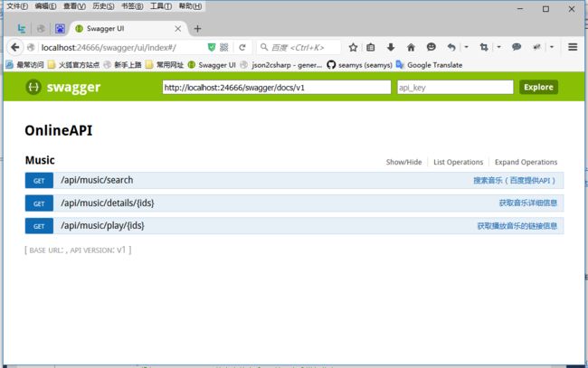Image resolution: width=588 pixels, height=368 pixels.
Task: Click the swagger logo icon
Action: pos(33,87)
